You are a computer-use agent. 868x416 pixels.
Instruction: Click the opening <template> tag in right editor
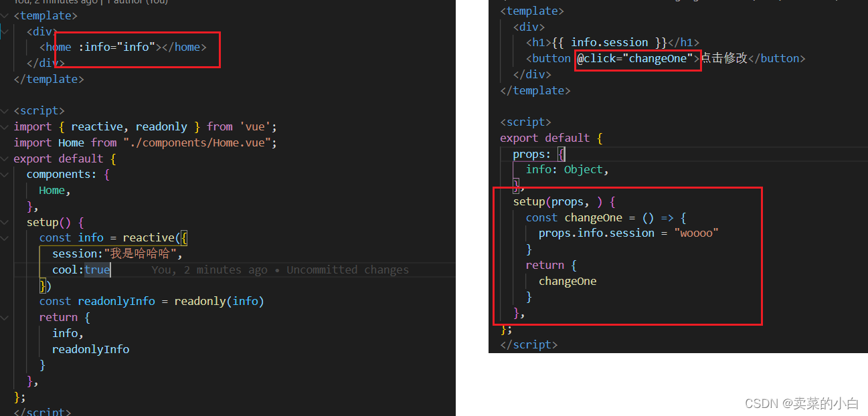(532, 11)
